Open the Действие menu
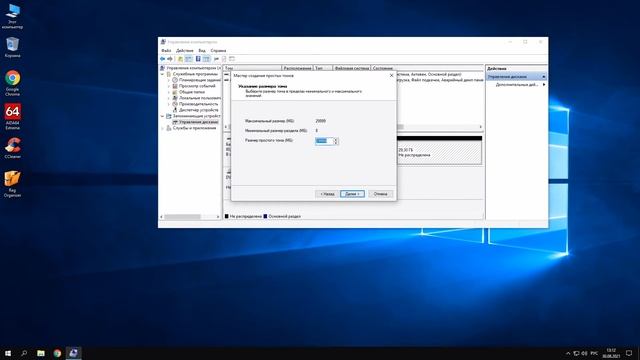 pos(184,51)
